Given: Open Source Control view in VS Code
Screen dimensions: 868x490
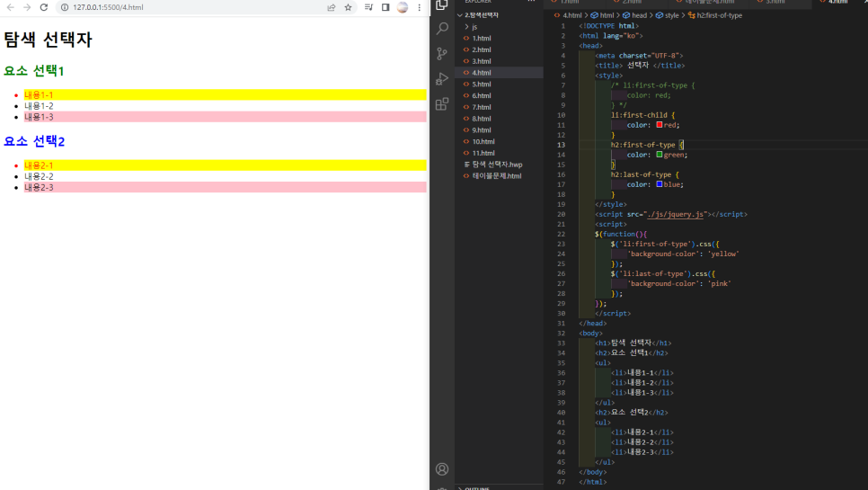Looking at the screenshot, I should [x=442, y=53].
